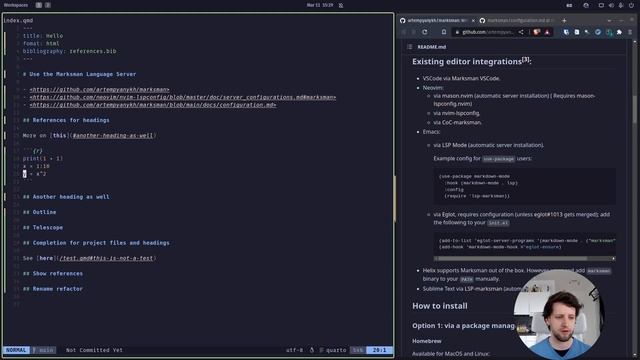Click the #another-heading-as-well link in editor
Screen dimensions: 640x360
(113, 136)
